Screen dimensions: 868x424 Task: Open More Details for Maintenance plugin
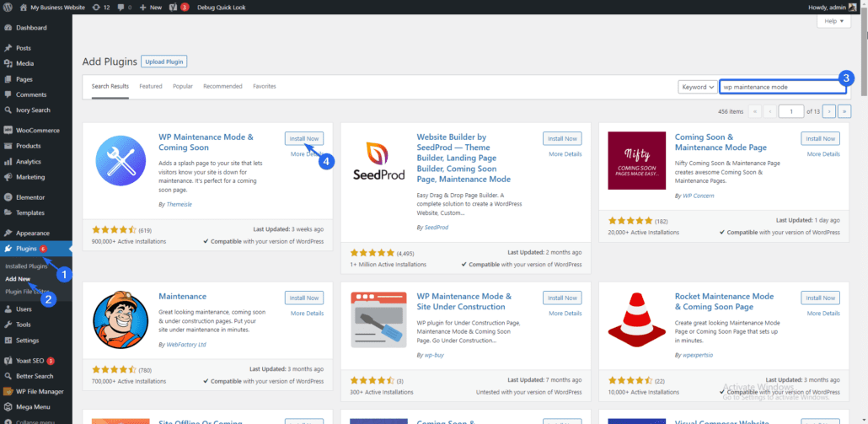[x=308, y=314]
